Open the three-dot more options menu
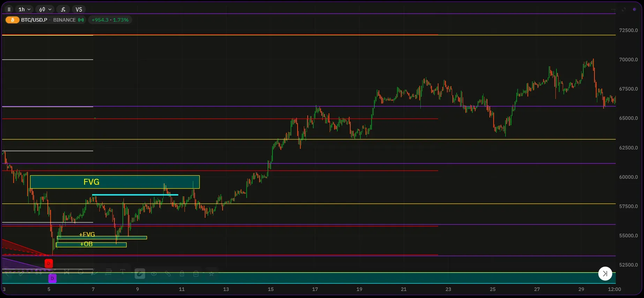This screenshot has height=298, width=644. tap(613, 9)
